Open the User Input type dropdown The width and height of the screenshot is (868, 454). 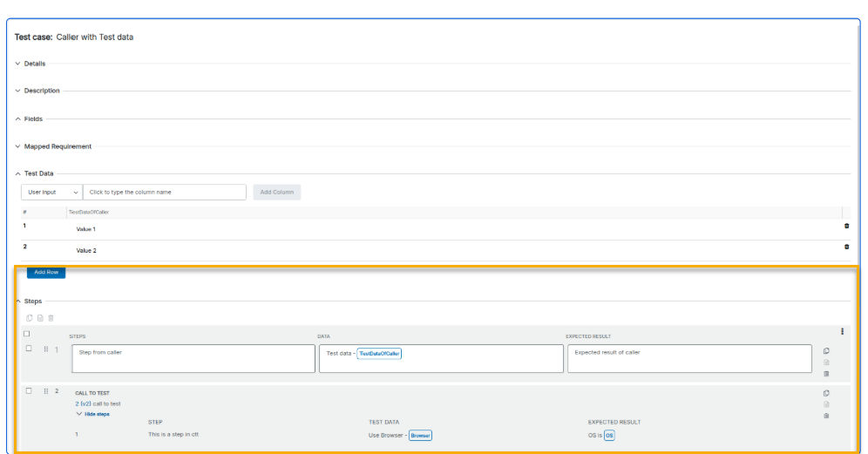click(52, 192)
